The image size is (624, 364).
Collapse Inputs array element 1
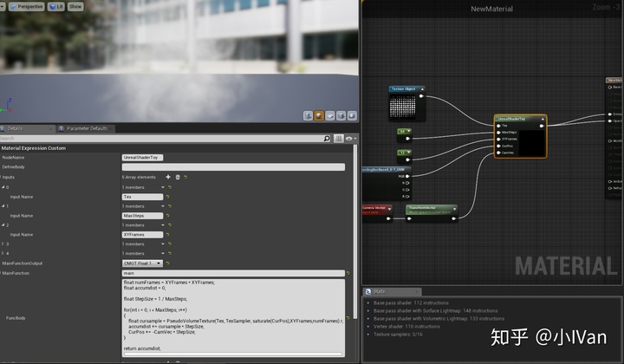click(3, 206)
